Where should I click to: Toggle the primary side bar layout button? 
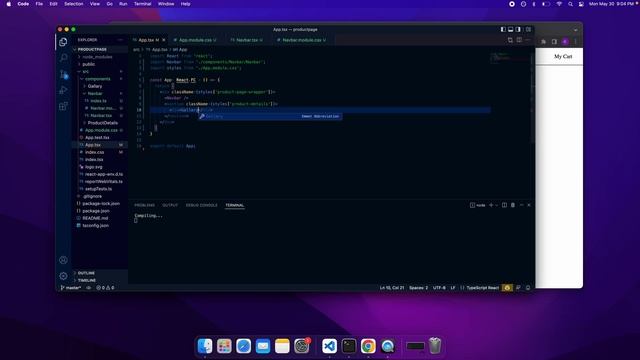click(503, 29)
